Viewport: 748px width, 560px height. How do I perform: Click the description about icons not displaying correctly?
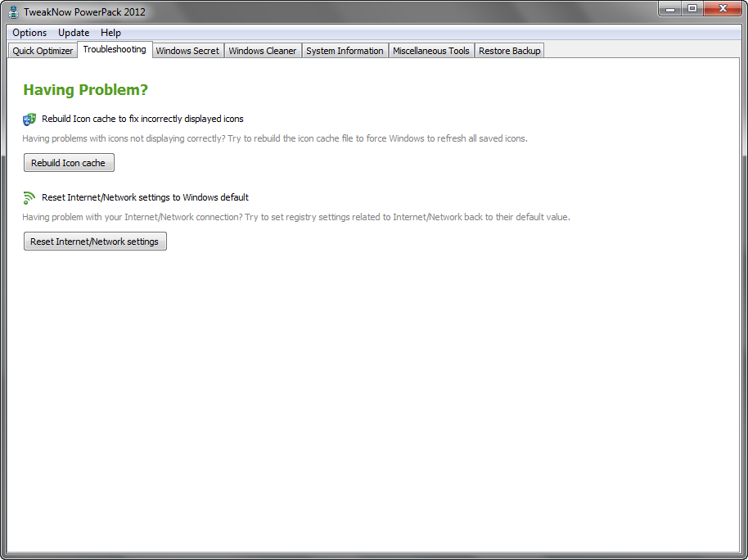click(275, 138)
